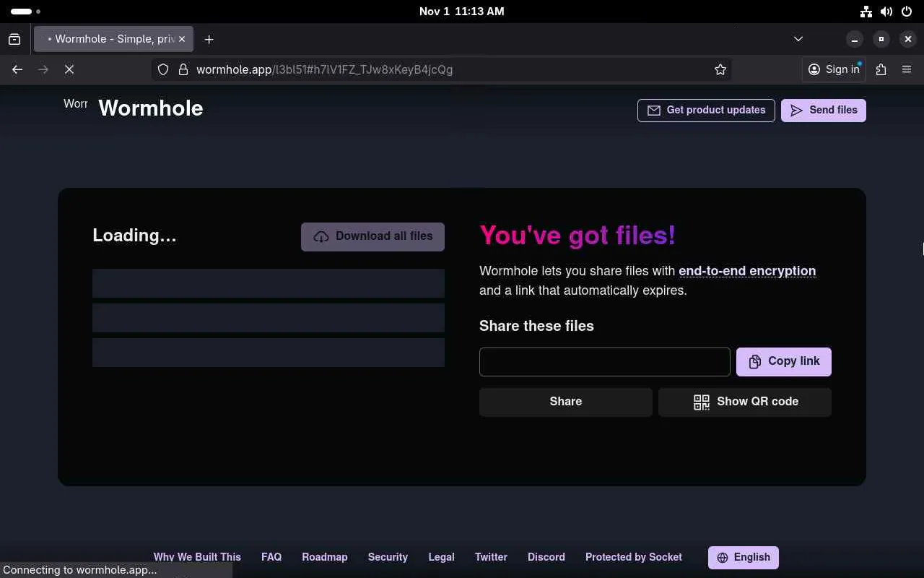The width and height of the screenshot is (924, 578).
Task: Open the end-to-end encryption link
Action: point(747,271)
